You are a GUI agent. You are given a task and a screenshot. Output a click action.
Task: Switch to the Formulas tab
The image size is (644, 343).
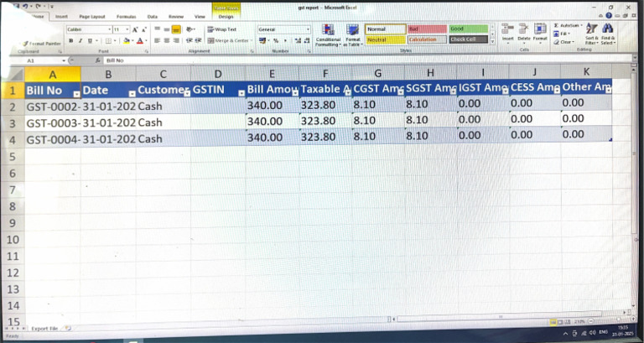(126, 17)
